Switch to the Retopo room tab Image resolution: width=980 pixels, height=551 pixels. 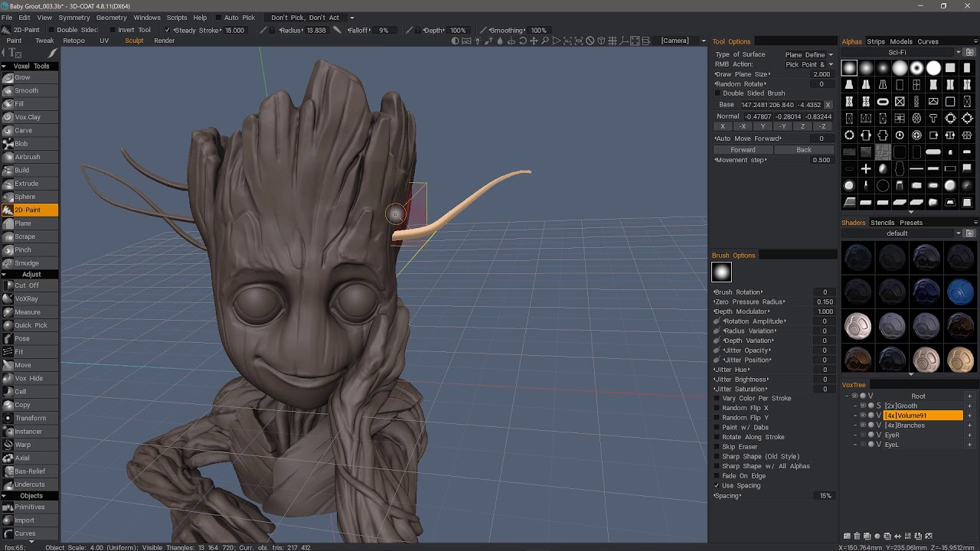tap(73, 41)
